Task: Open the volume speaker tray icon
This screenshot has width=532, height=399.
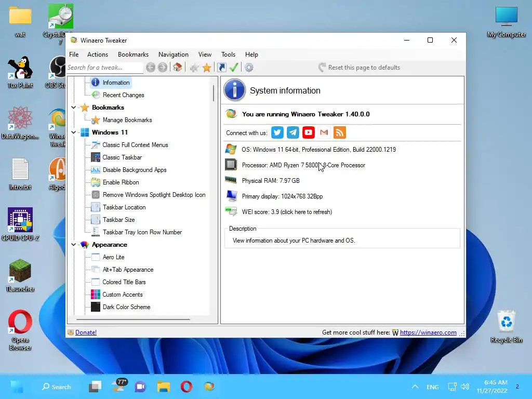Action: point(465,387)
